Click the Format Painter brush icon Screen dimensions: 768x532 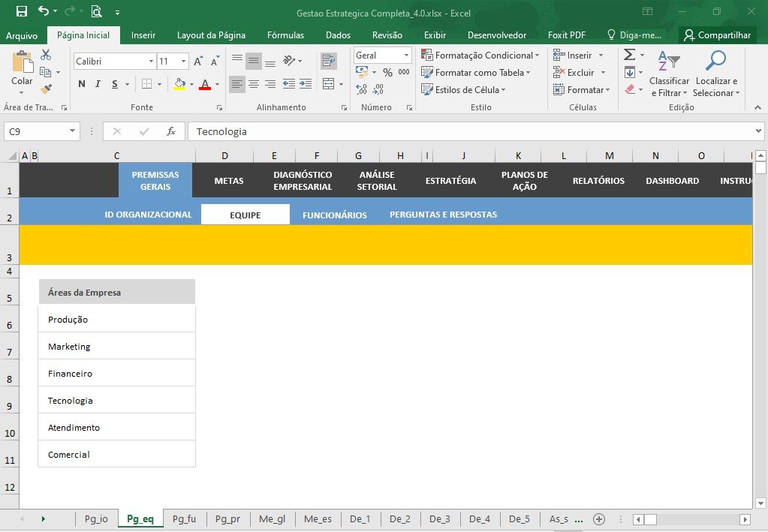[x=46, y=89]
